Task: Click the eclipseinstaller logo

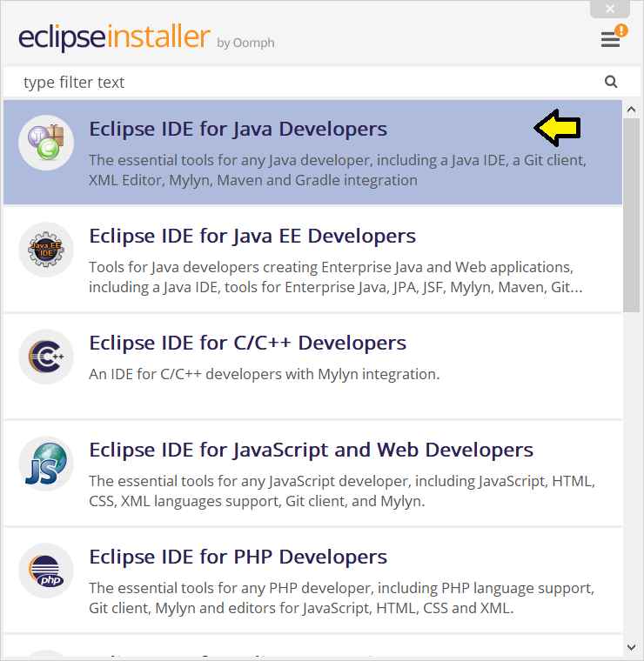Action: (114, 38)
